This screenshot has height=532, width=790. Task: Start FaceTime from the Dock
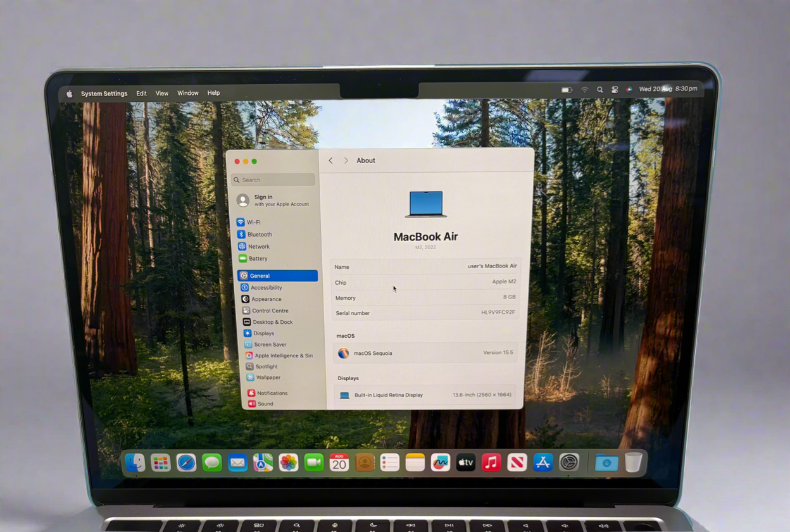pyautogui.click(x=314, y=463)
